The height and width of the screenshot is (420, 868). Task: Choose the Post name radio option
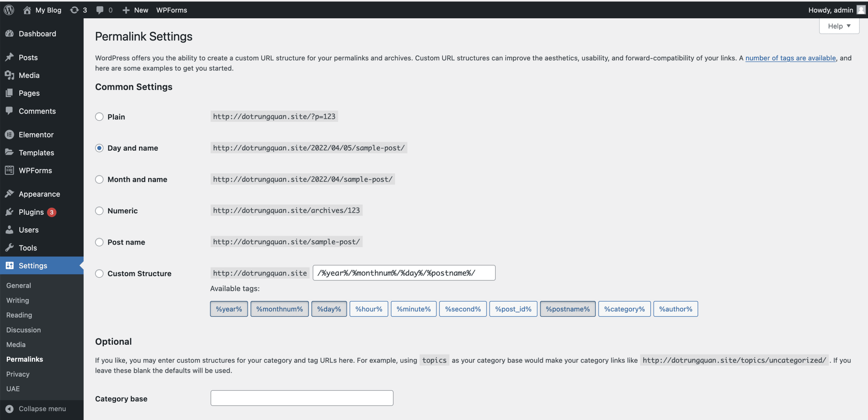(99, 242)
